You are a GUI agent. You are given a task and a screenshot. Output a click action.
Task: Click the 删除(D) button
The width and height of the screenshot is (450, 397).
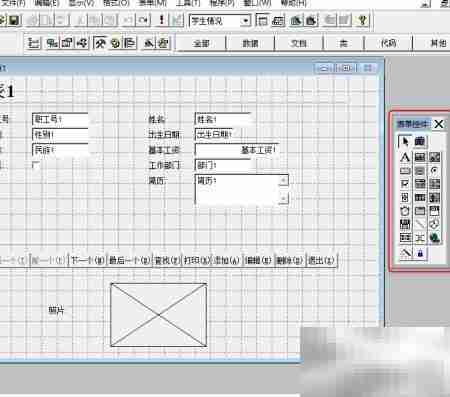[289, 260]
